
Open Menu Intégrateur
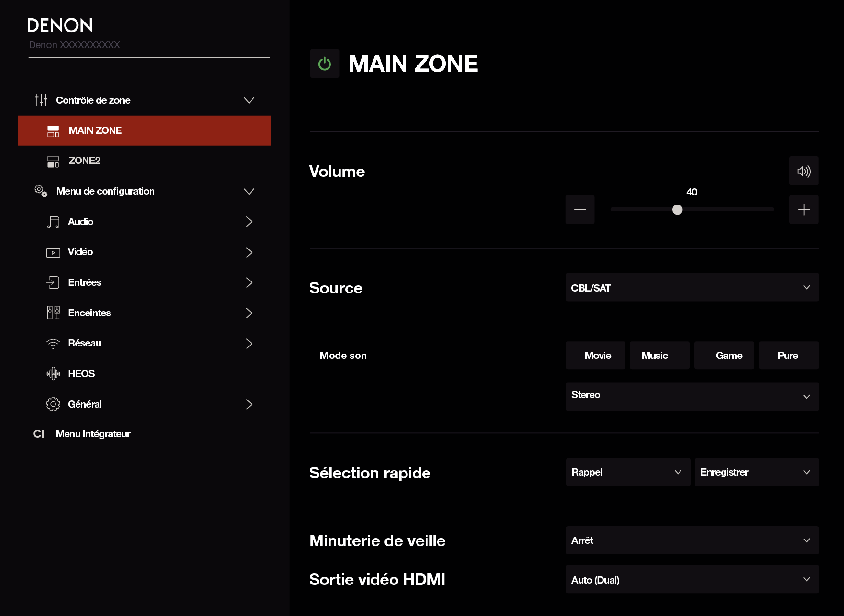93,434
